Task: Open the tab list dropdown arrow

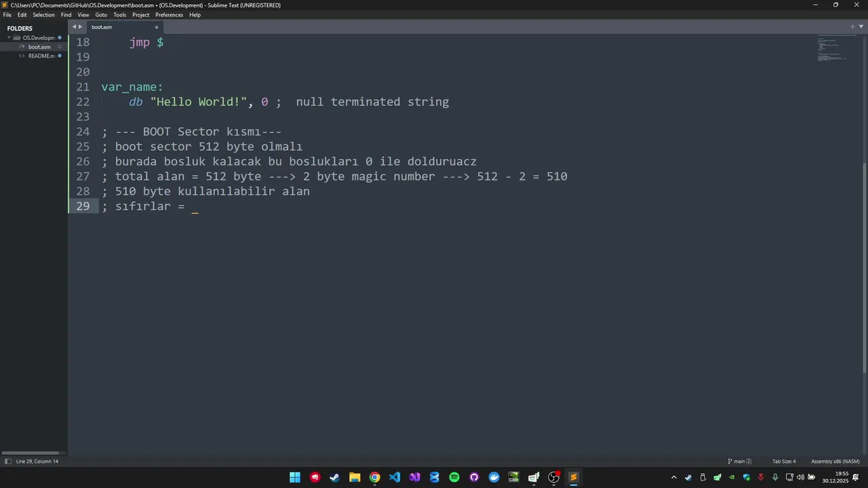Action: point(861,27)
